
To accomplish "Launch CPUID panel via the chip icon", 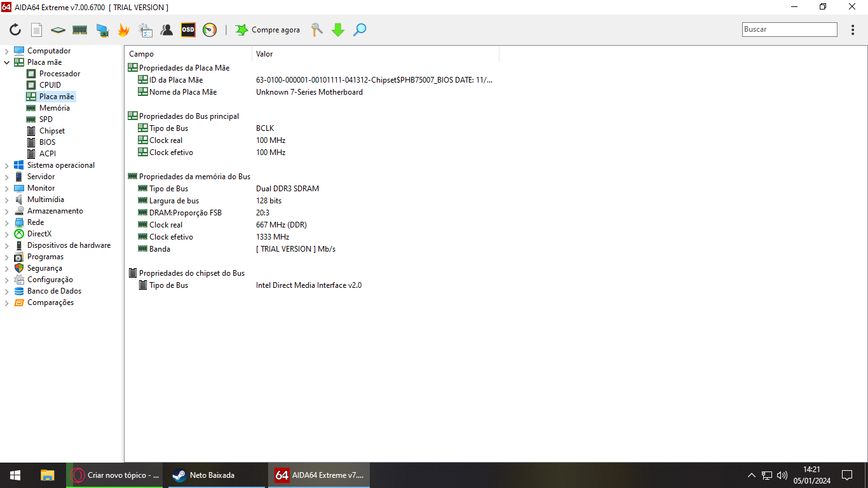I will click(58, 30).
